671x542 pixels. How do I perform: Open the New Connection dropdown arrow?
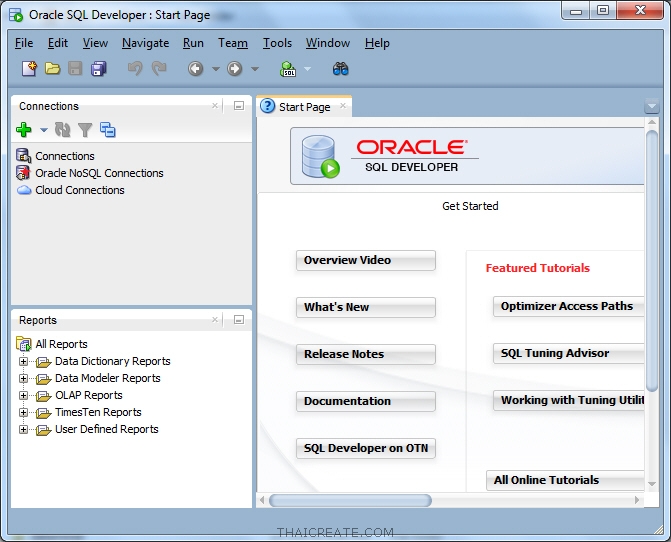(x=43, y=131)
